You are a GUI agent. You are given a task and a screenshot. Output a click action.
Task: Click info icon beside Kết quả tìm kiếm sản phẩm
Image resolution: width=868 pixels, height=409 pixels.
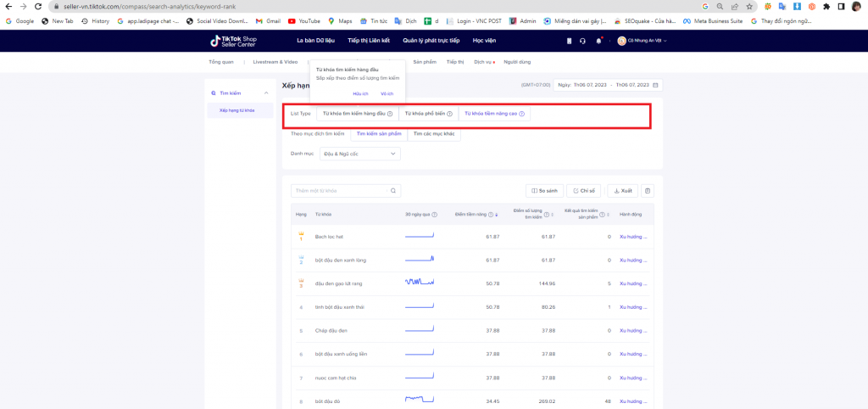point(603,215)
